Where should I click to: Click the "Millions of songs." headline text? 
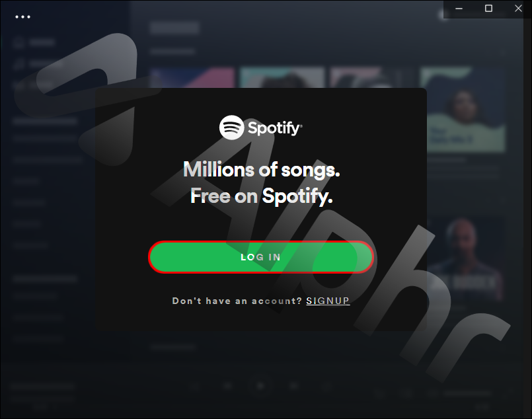tap(261, 169)
